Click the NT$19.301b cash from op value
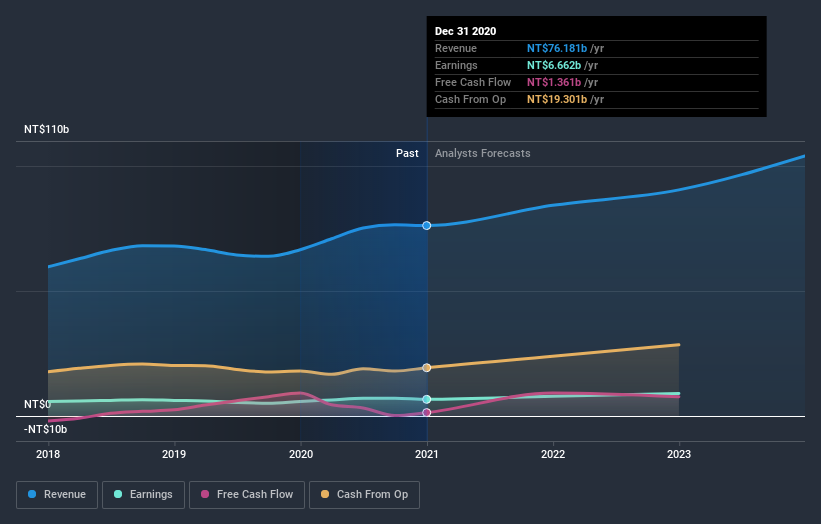The height and width of the screenshot is (524, 821). pyautogui.click(x=557, y=99)
